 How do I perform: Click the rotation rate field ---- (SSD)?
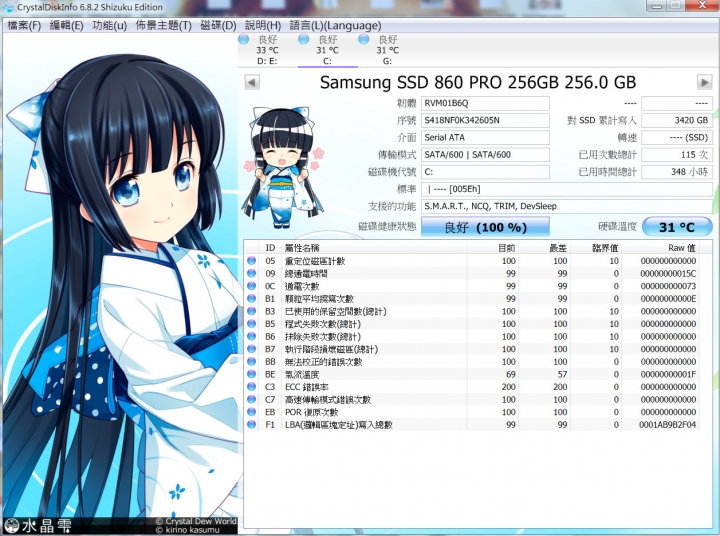point(677,137)
